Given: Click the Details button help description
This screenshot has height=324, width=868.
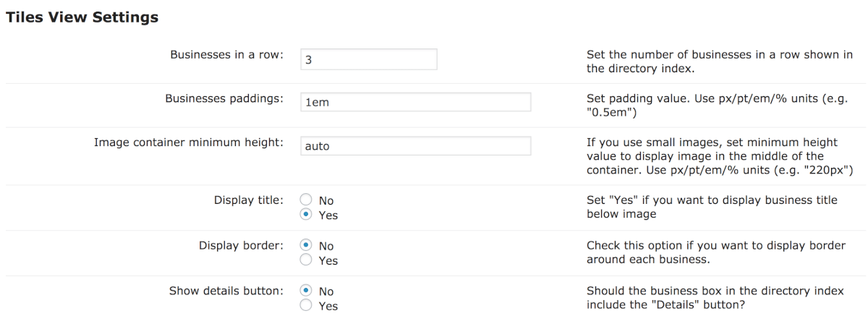Looking at the screenshot, I should 715,298.
